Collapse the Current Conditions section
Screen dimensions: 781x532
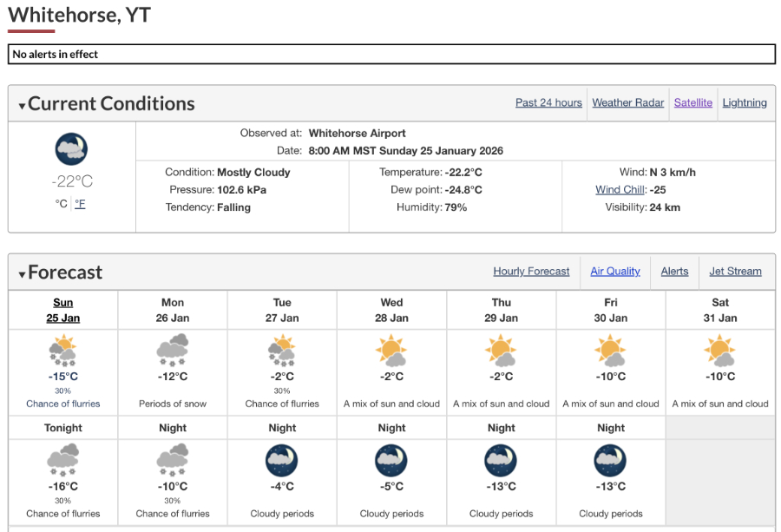pos(21,103)
